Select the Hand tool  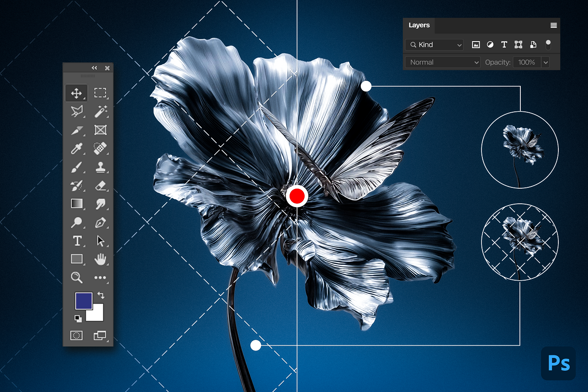click(101, 259)
